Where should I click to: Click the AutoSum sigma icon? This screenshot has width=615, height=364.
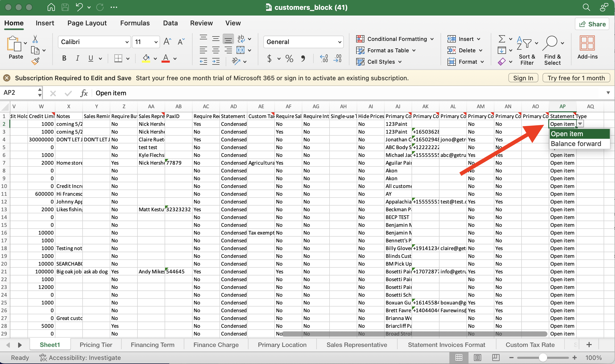tap(502, 39)
